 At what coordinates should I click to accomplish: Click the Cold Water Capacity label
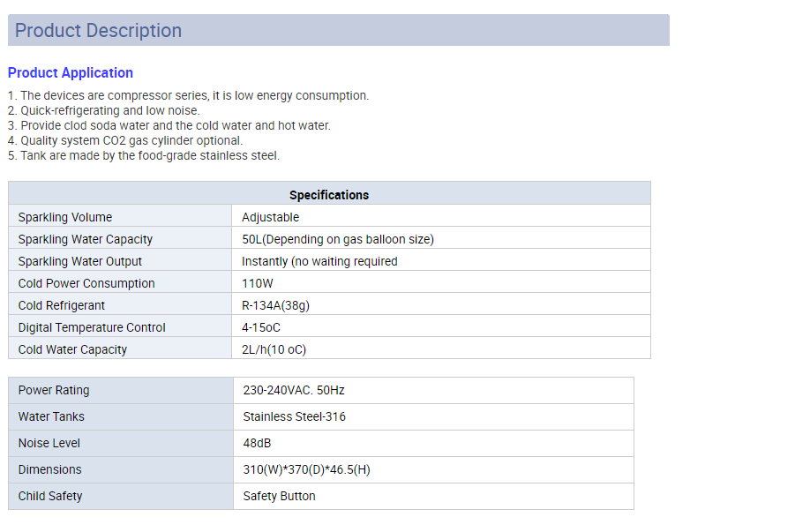coord(72,349)
